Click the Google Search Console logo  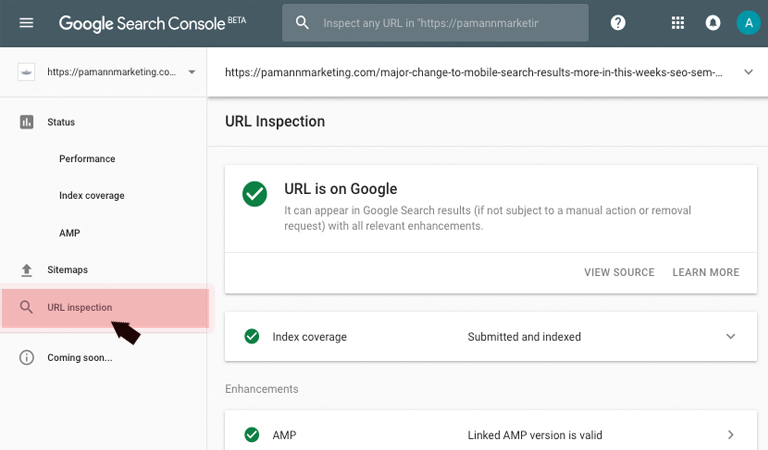coord(142,24)
